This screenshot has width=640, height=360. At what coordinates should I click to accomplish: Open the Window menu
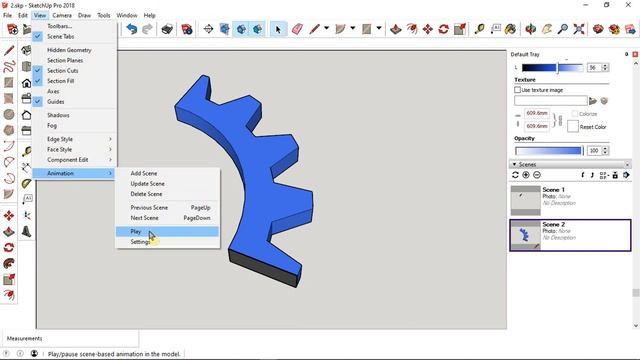tap(127, 15)
